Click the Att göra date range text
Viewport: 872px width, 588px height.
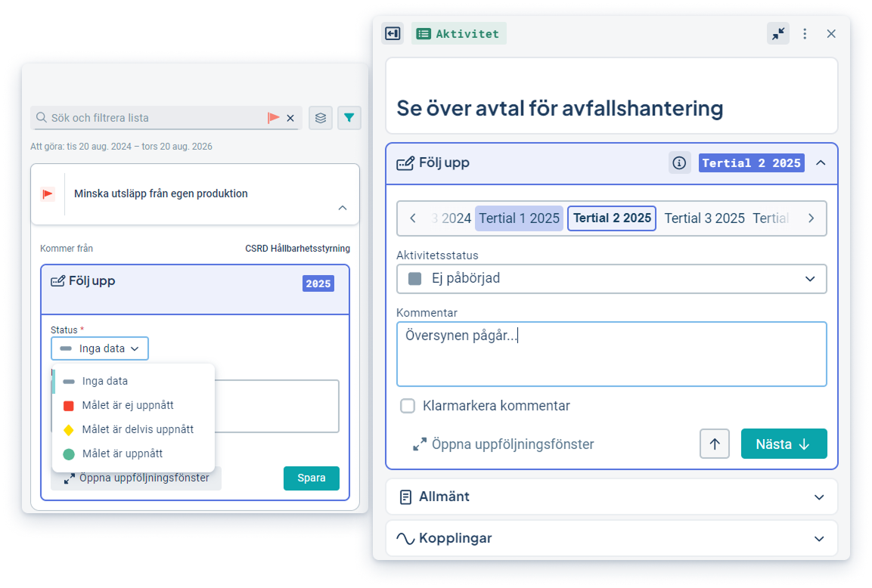point(121,147)
